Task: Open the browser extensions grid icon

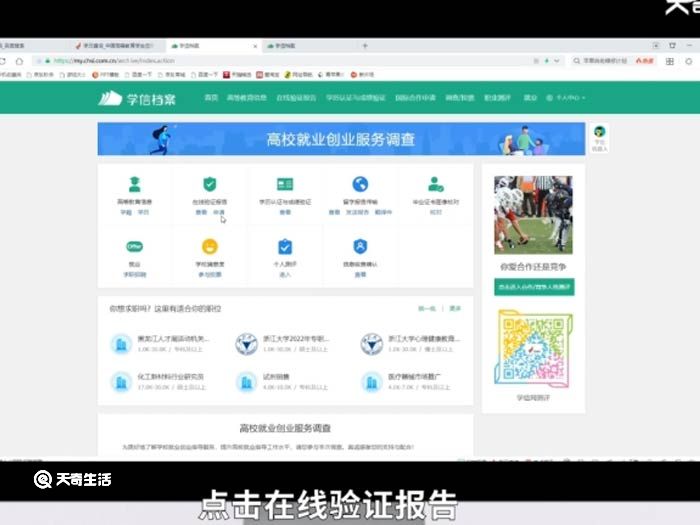Action: 670,61
